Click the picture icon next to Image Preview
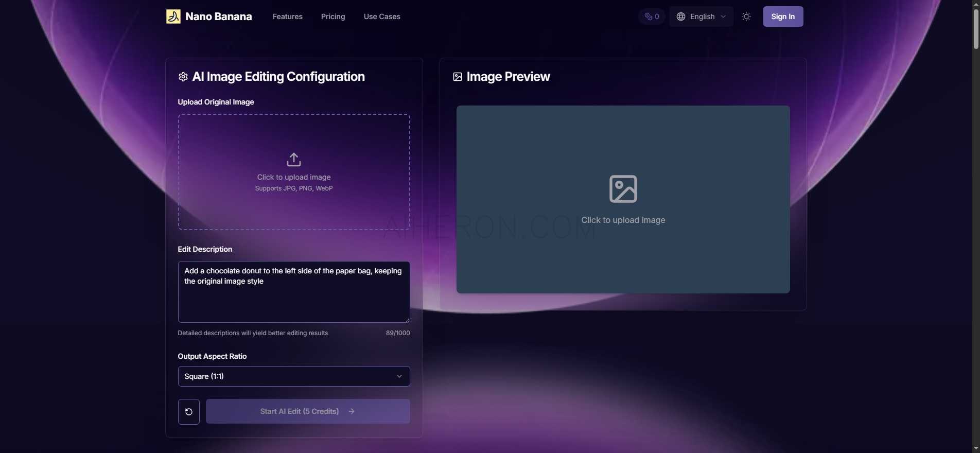980x453 pixels. click(457, 77)
